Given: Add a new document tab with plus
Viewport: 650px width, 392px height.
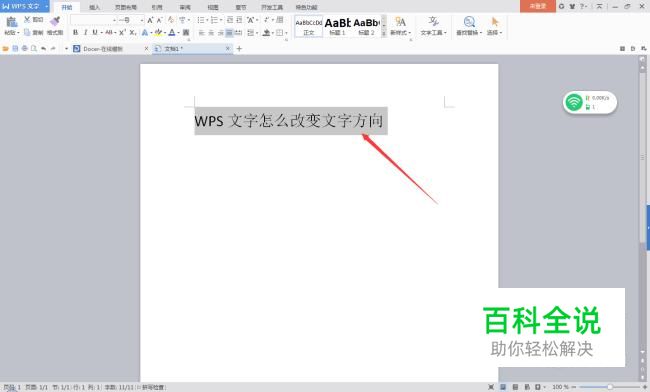Looking at the screenshot, I should coord(239,49).
